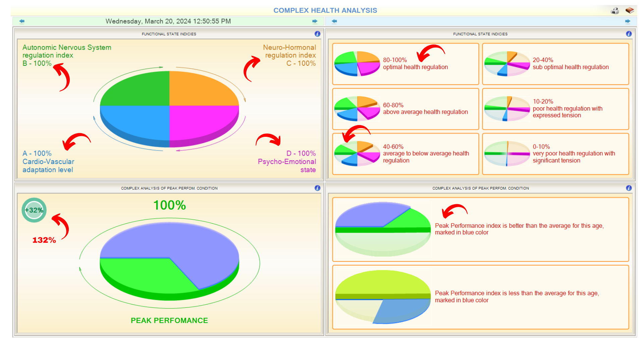Open the help book icon
Viewport: 644px width, 342px height.
[630, 10]
